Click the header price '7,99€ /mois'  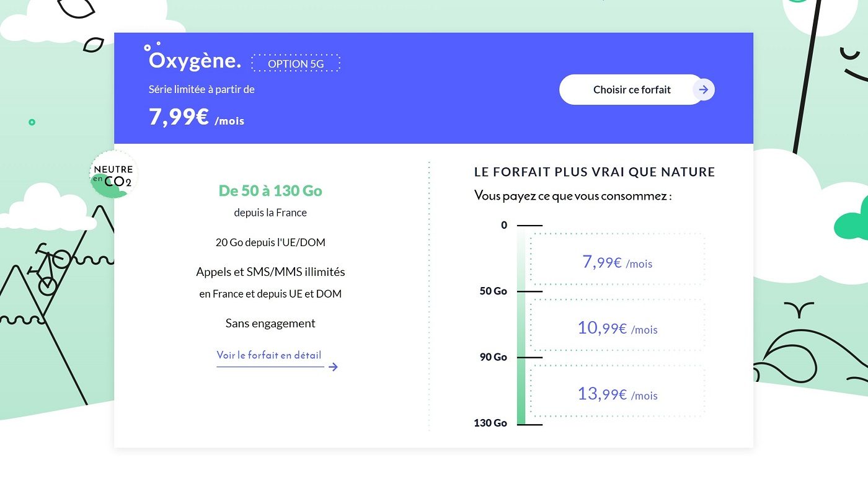[x=197, y=117]
